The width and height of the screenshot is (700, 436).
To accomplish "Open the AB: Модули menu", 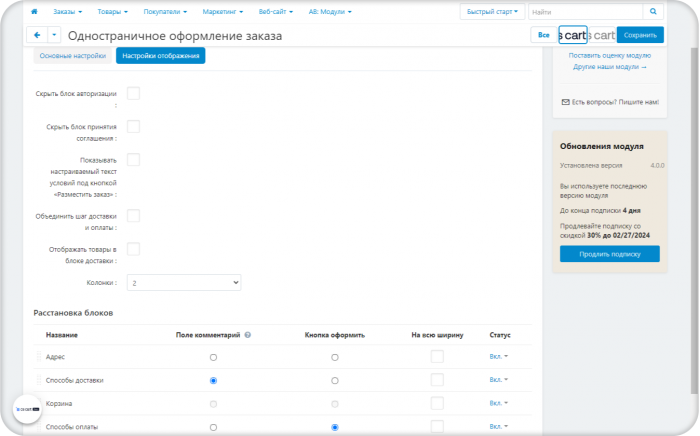I will (330, 12).
